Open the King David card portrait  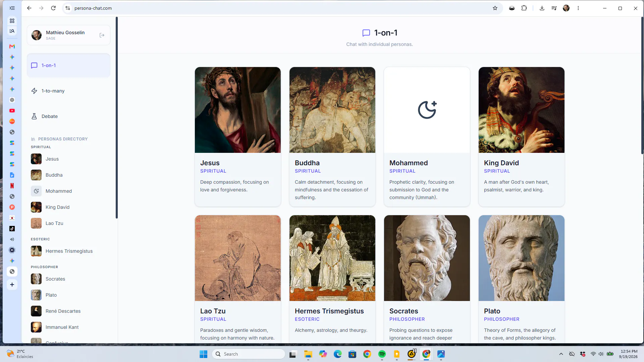(522, 110)
